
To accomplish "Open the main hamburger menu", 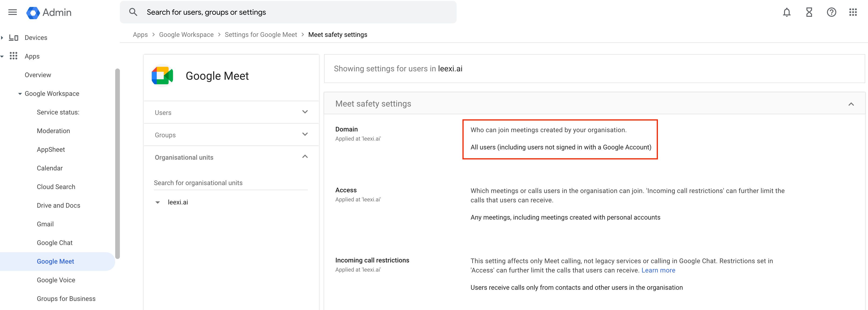I will click(x=12, y=12).
